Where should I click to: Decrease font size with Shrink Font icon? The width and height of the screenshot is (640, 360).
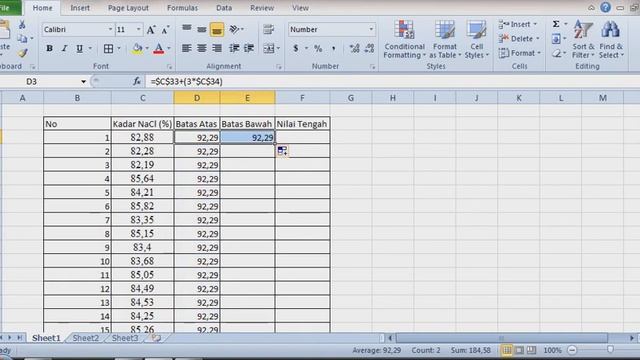165,30
